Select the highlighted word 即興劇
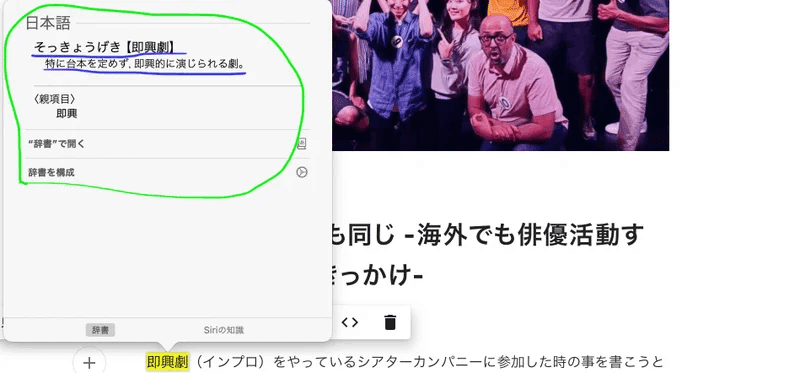The image size is (800, 373). point(168,362)
